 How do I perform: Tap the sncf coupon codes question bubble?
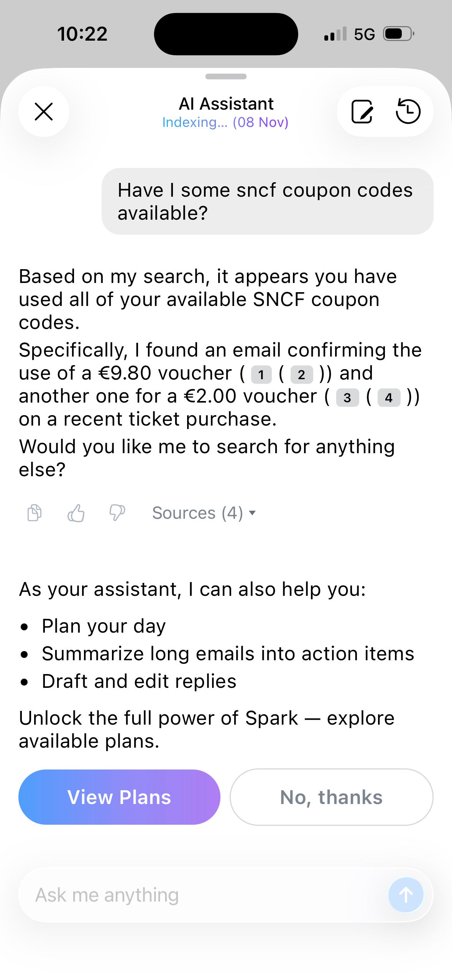pos(267,201)
